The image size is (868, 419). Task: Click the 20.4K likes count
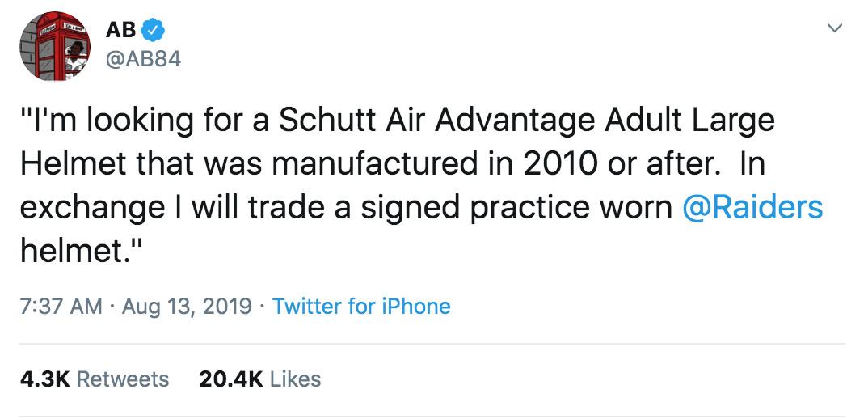coord(230,379)
